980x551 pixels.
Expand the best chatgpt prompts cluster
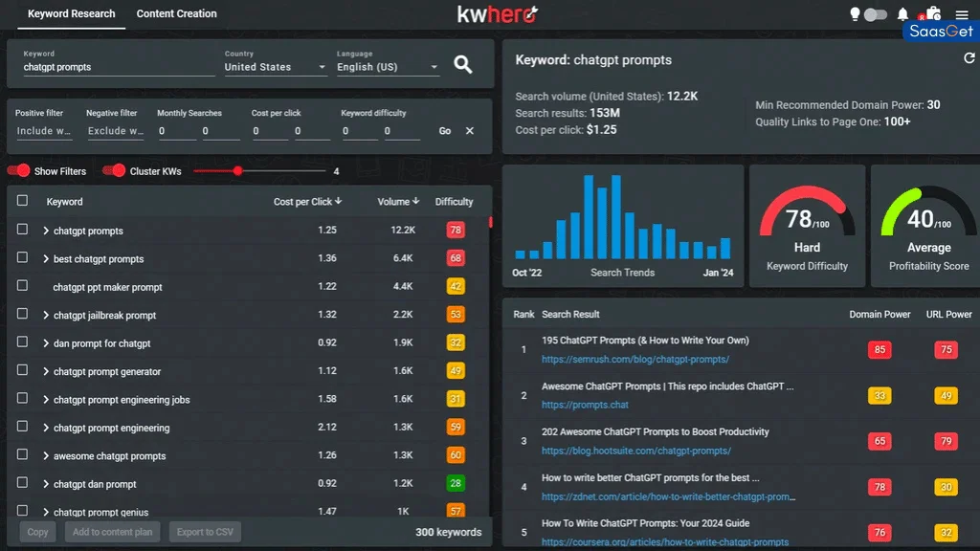point(46,258)
